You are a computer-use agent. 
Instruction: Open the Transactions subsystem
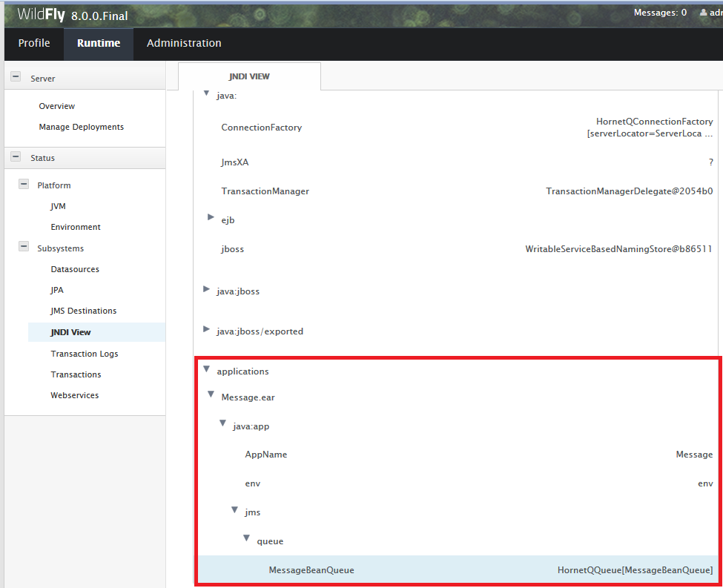(x=76, y=374)
